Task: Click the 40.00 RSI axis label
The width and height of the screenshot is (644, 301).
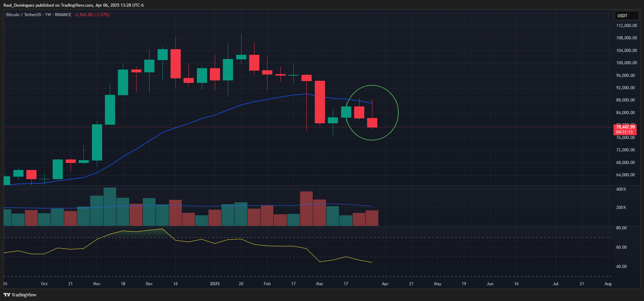Action: pos(622,267)
